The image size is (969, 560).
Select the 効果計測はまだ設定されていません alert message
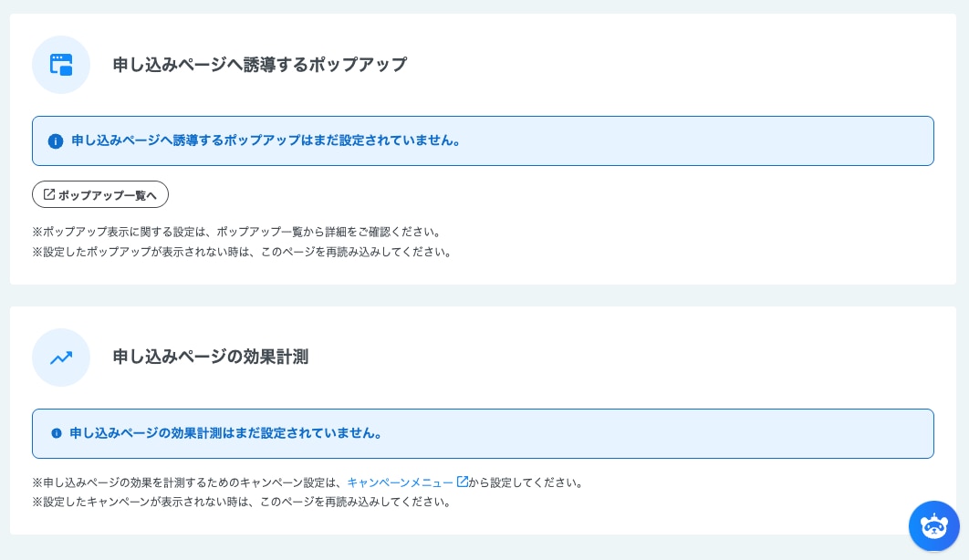(x=225, y=433)
